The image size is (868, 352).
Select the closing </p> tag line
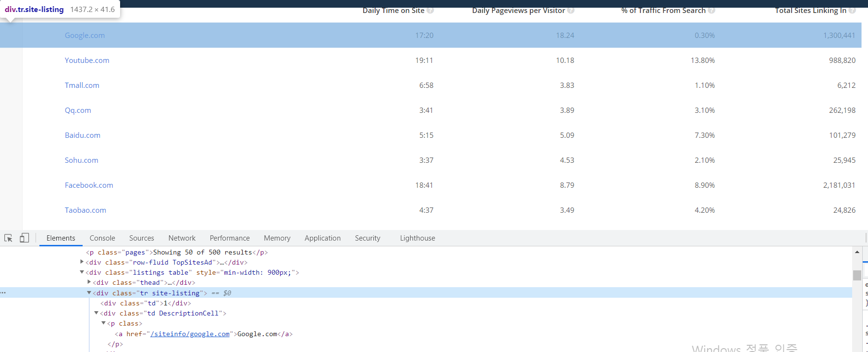(x=115, y=344)
